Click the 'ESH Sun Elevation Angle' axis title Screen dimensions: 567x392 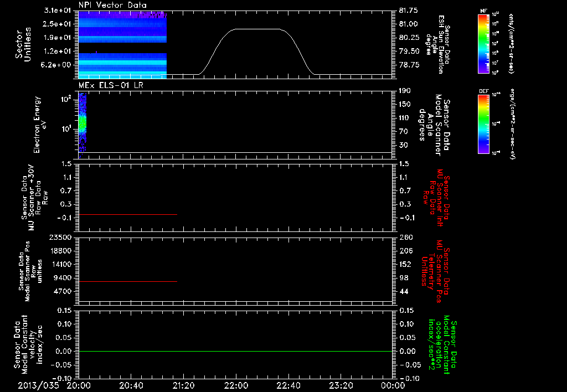coord(438,44)
